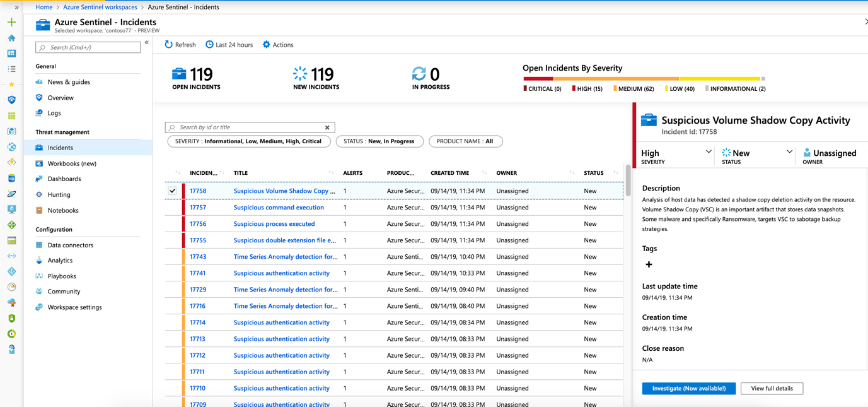Click the LOW (40) severity legend
868x407 pixels.
(680, 89)
